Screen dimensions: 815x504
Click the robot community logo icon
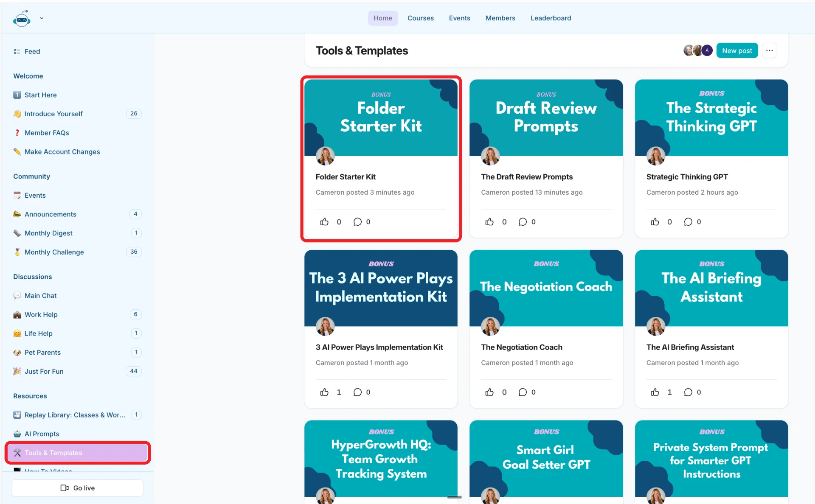22,19
